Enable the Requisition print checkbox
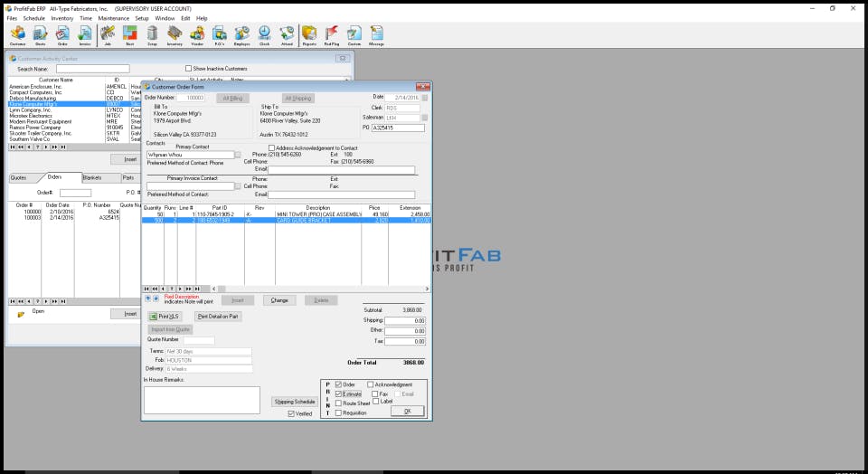This screenshot has height=474, width=868. point(338,412)
